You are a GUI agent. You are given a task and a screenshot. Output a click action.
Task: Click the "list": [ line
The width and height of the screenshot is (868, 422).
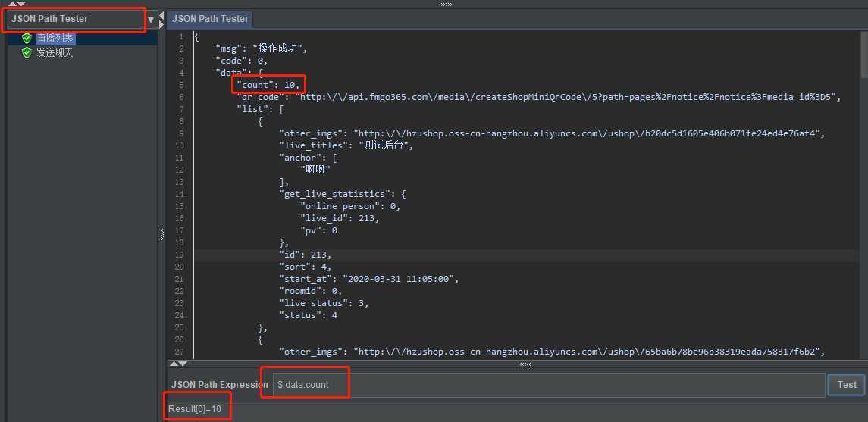[x=260, y=109]
